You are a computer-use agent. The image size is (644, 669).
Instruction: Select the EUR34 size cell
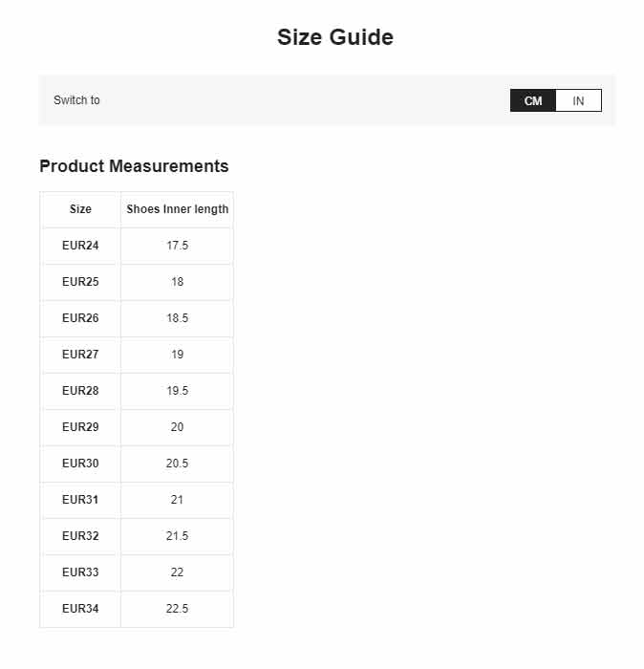tap(80, 609)
